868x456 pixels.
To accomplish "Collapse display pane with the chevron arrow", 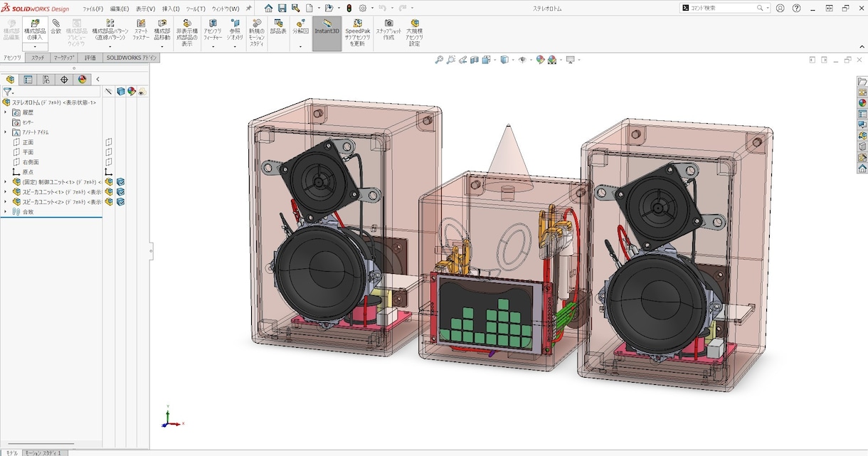I will pyautogui.click(x=97, y=79).
